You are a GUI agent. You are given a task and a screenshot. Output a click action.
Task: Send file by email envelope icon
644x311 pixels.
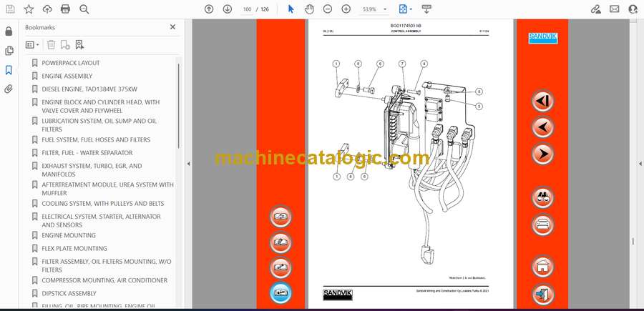point(615,9)
